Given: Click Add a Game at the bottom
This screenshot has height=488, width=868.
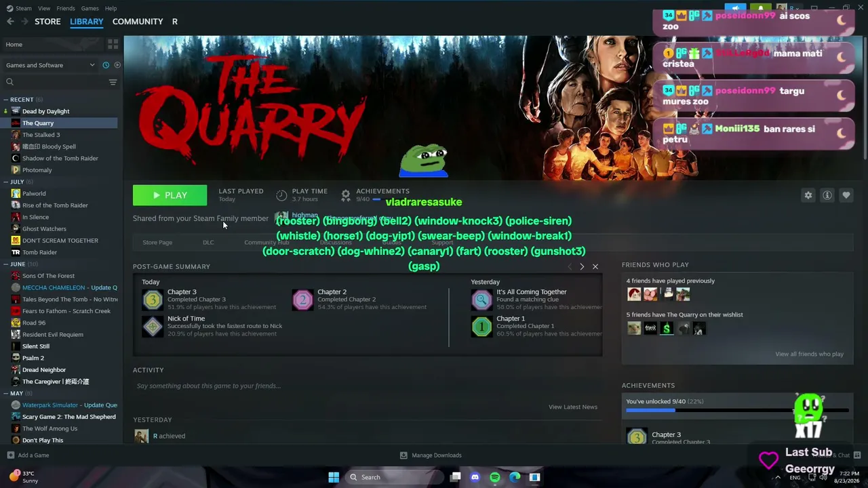Looking at the screenshot, I should point(28,455).
